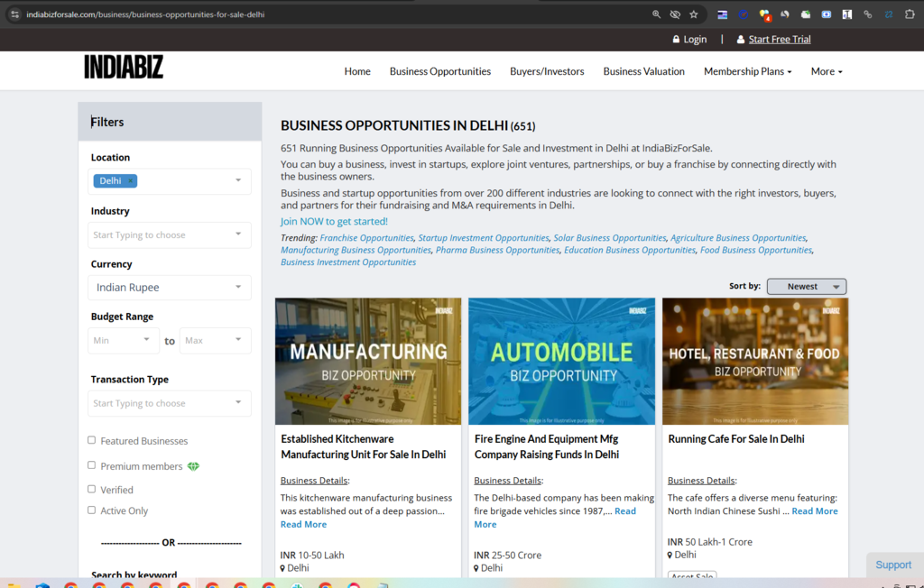The image size is (924, 588).
Task: Click the Start Free Trial link
Action: (780, 39)
